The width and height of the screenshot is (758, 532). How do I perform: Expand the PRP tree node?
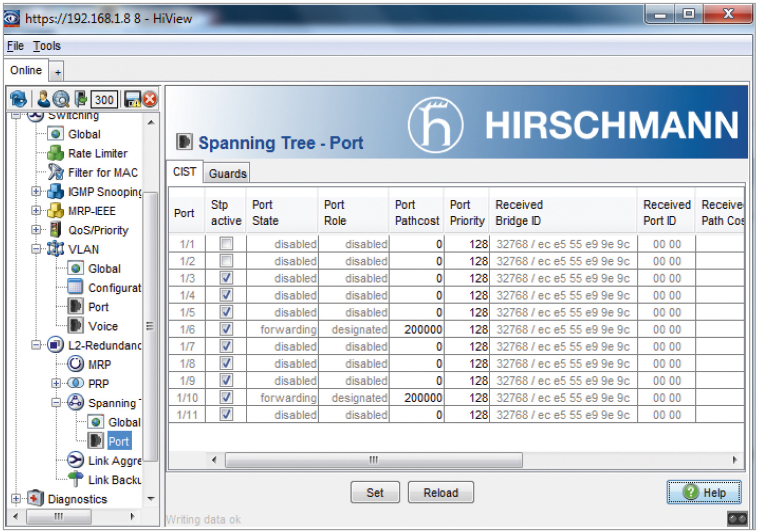(x=56, y=383)
